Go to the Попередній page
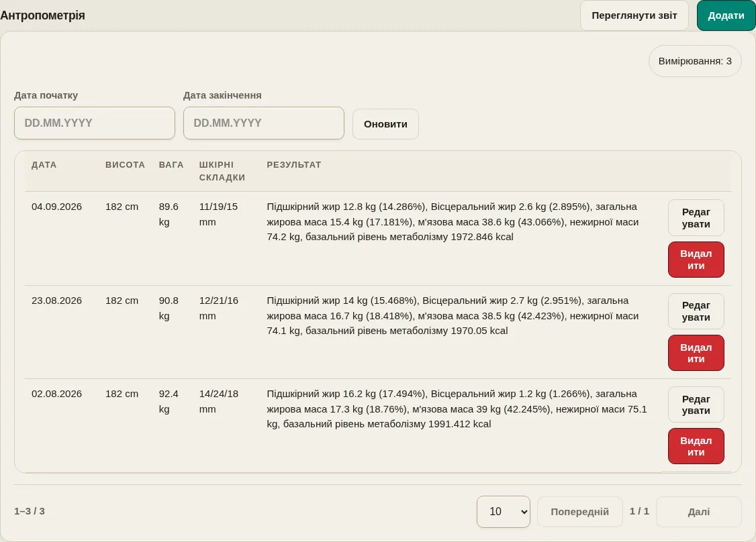756x542 pixels. pyautogui.click(x=579, y=512)
